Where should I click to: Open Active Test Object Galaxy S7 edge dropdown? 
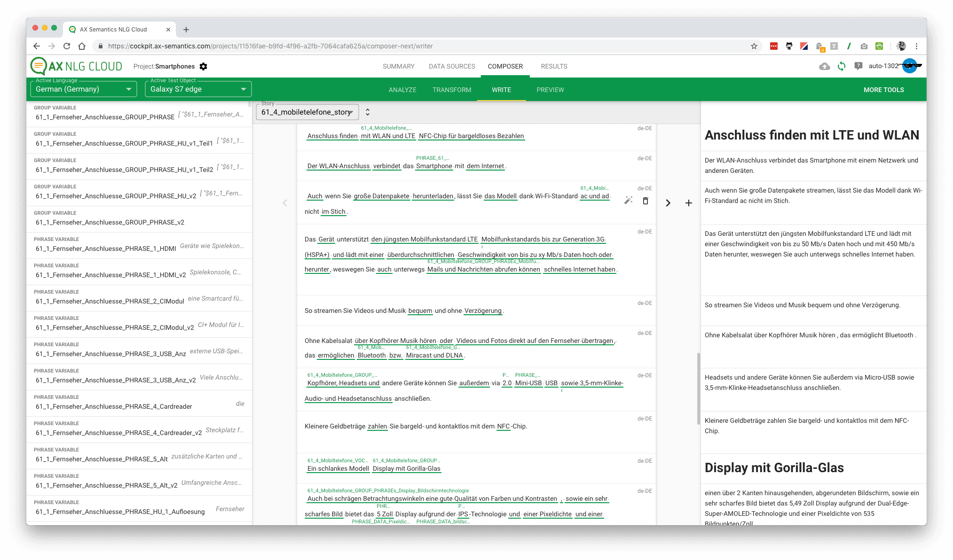pos(198,89)
